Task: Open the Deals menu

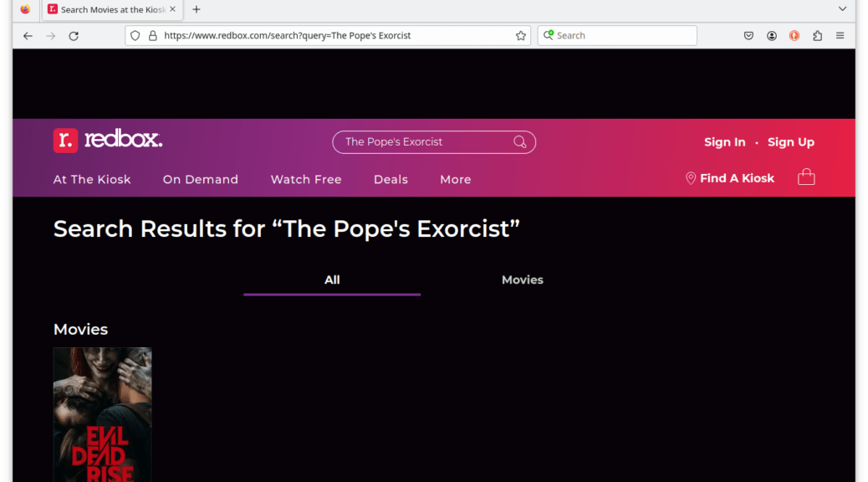Action: [x=391, y=180]
